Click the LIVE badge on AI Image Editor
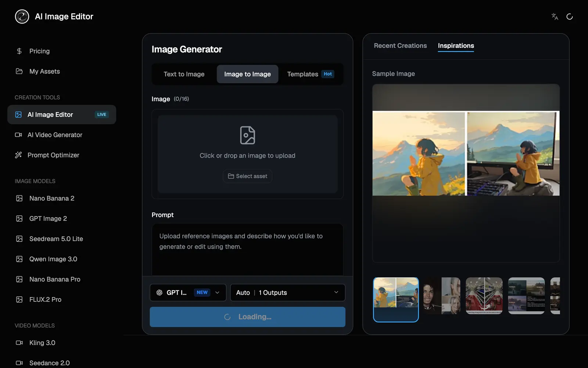This screenshot has height=368, width=588. pos(101,114)
